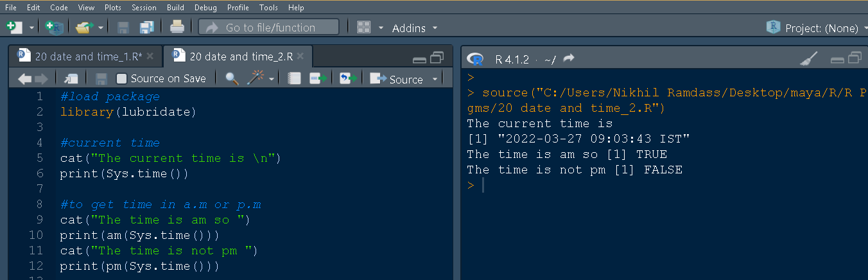The width and height of the screenshot is (868, 280).
Task: Save all open documents
Action: click(x=147, y=28)
